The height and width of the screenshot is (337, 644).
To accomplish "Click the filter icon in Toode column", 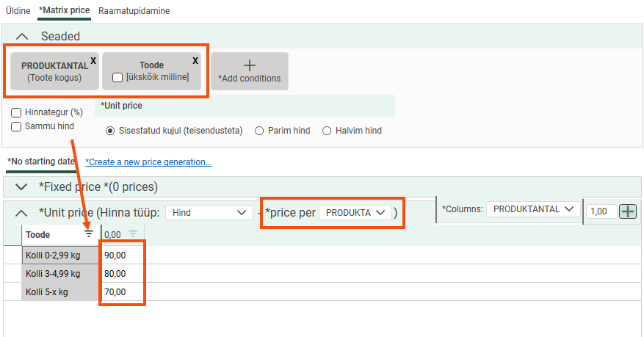I will [89, 234].
